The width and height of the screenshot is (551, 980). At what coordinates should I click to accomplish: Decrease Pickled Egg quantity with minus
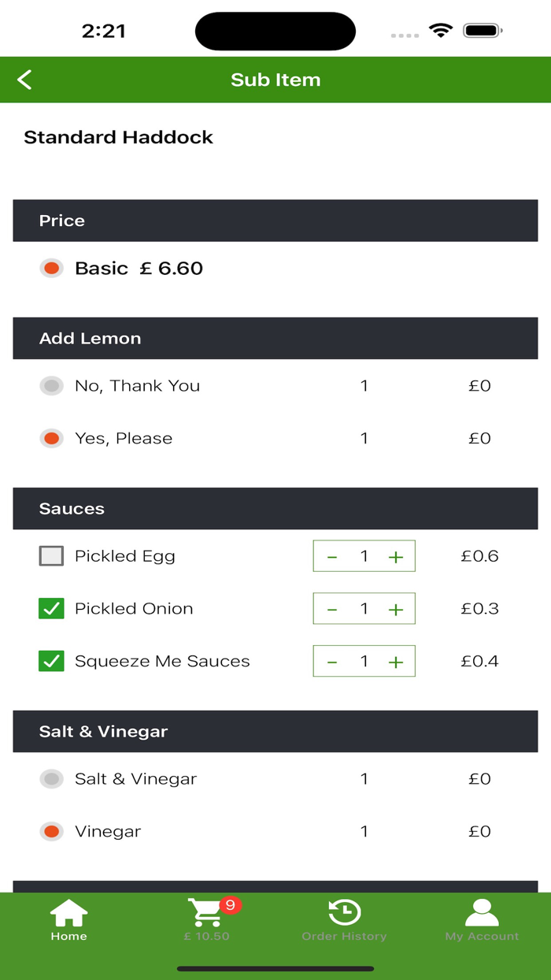click(x=332, y=557)
